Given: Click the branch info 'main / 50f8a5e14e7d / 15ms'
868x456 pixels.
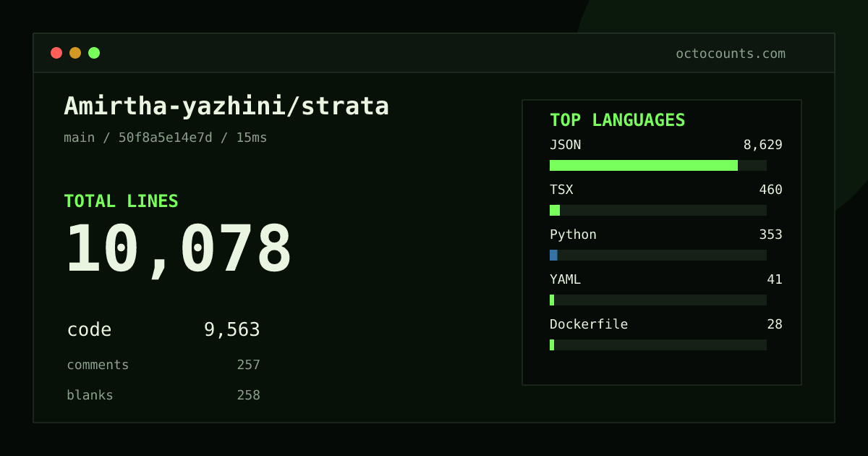Looking at the screenshot, I should click(166, 138).
